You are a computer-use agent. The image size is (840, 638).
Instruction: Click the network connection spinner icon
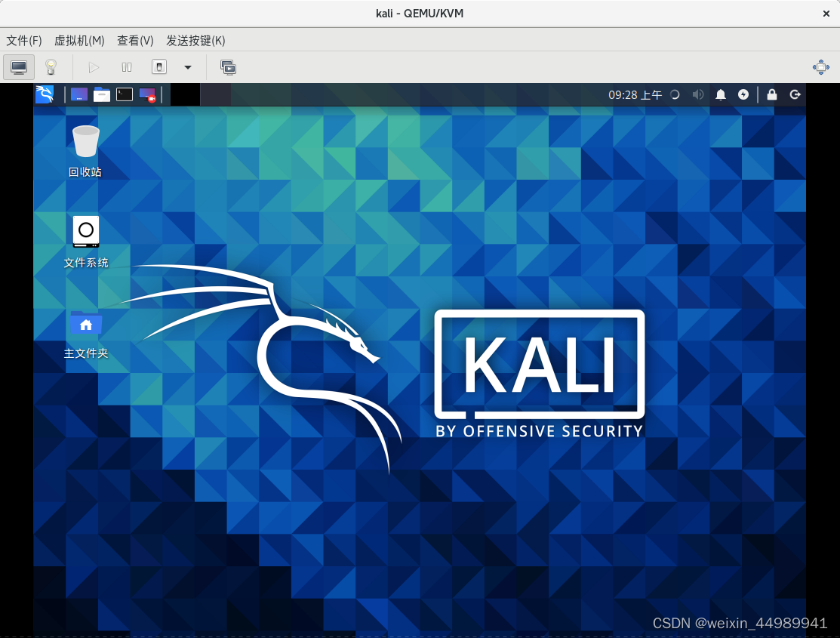[675, 94]
